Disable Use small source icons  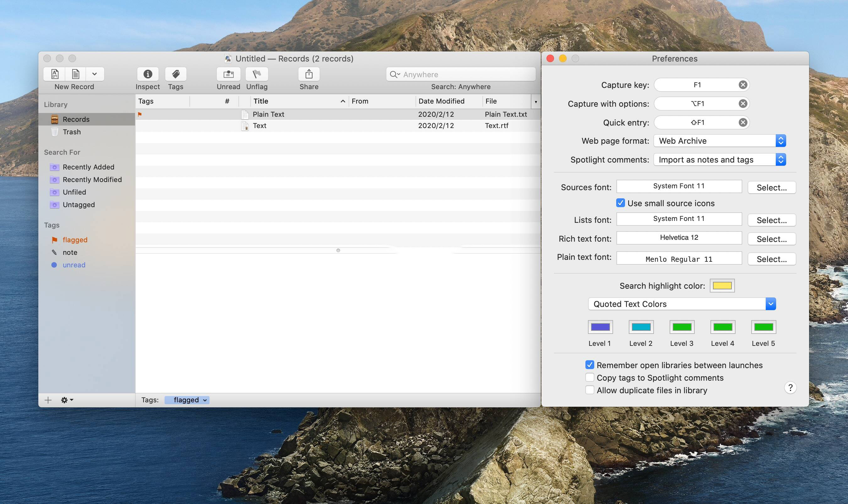pos(620,203)
